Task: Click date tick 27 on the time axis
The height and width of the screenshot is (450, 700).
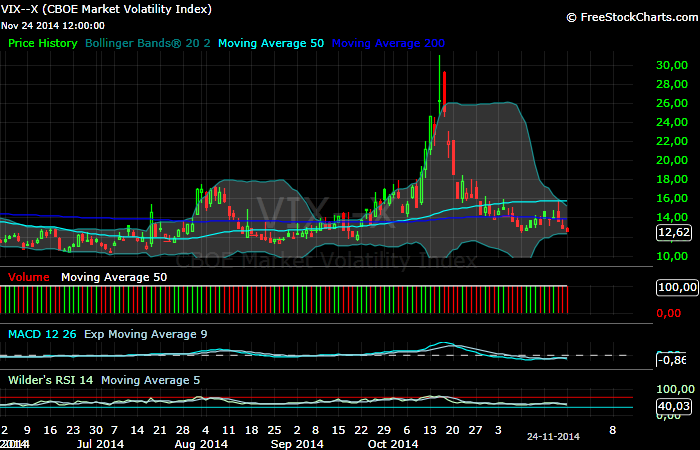Action: [x=475, y=430]
